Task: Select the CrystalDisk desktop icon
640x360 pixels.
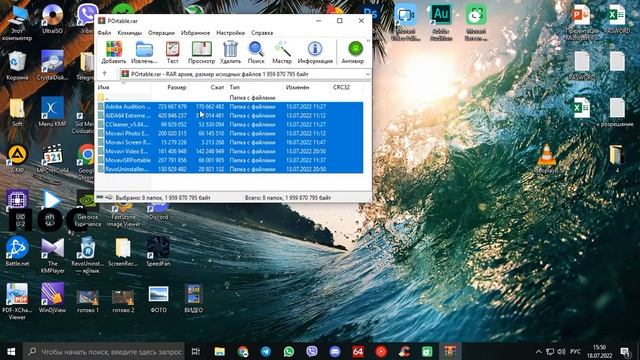Action: [x=52, y=65]
